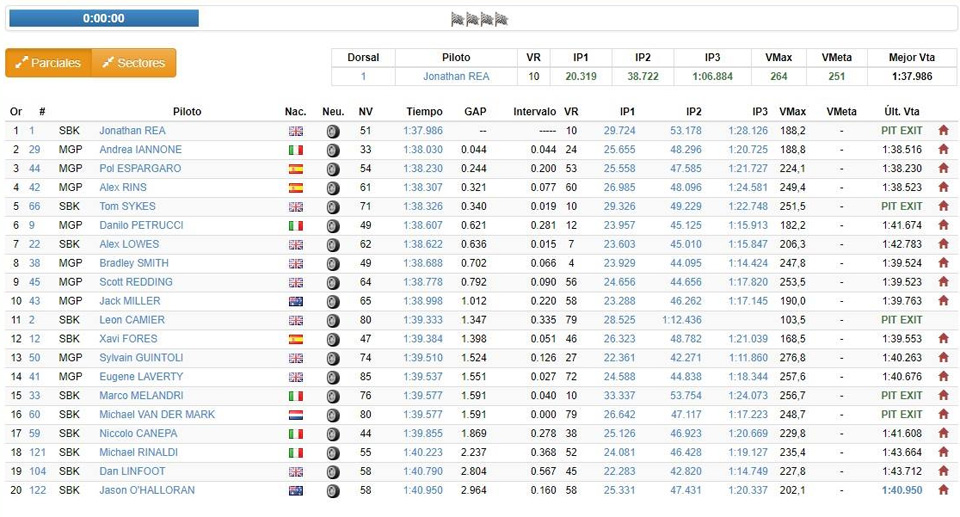Click gap value 2.964 in last row
960x517 pixels.
coord(474,490)
